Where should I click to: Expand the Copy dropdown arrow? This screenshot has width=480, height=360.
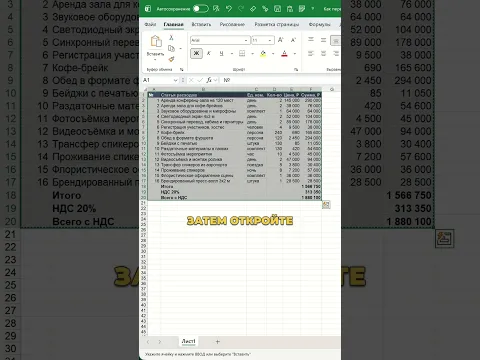coord(181,49)
